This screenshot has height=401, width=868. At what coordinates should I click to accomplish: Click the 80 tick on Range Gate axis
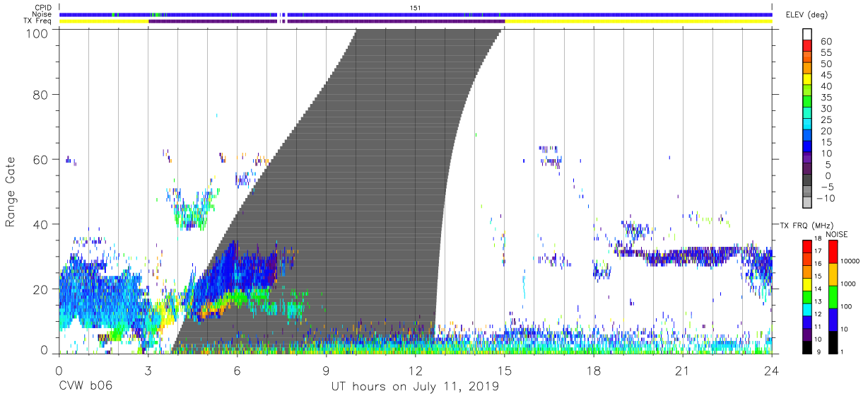(x=41, y=94)
